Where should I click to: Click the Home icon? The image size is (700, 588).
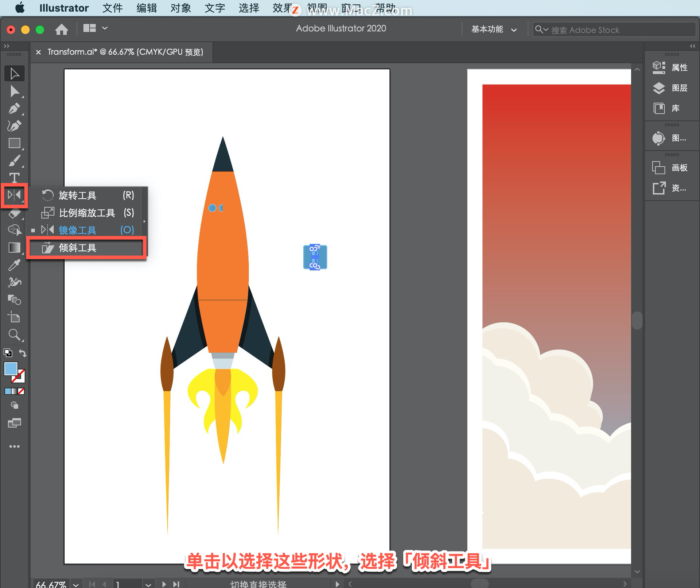click(x=62, y=29)
